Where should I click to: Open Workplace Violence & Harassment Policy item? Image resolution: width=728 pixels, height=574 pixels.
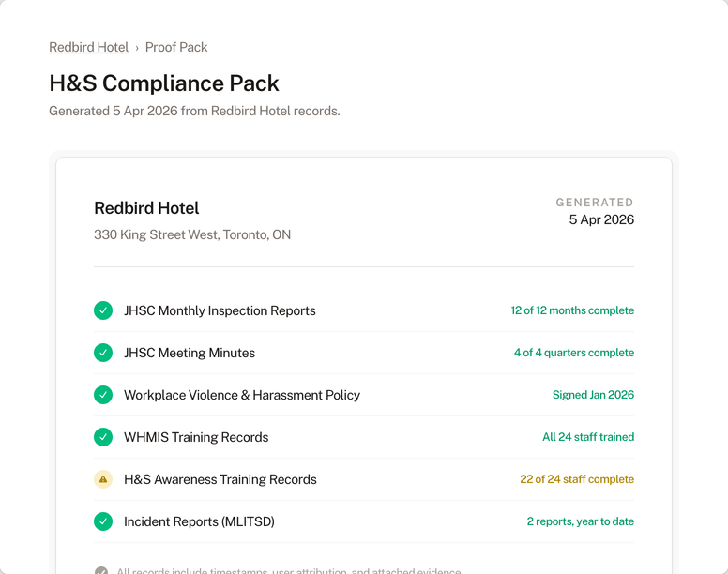[242, 395]
